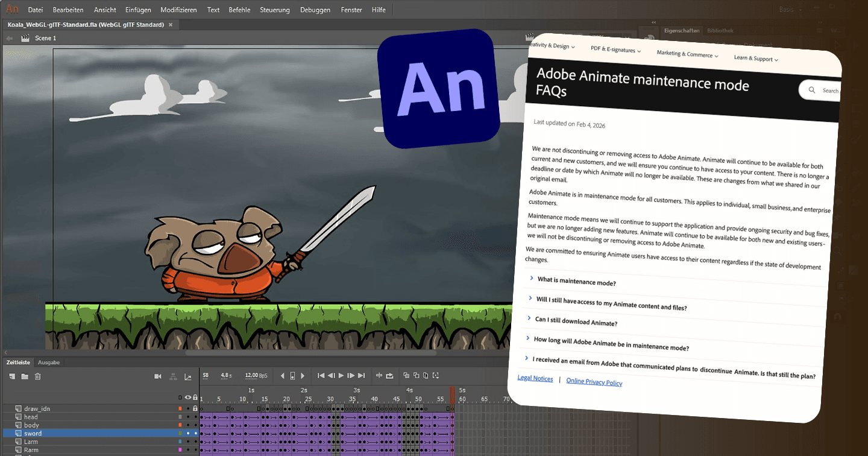
Task: Open the Einfügen menu
Action: pos(138,10)
